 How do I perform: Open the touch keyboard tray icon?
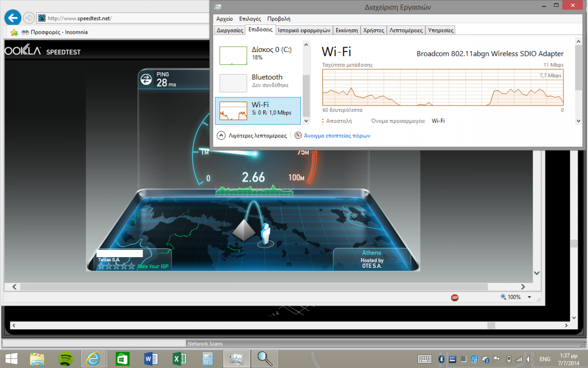point(425,359)
